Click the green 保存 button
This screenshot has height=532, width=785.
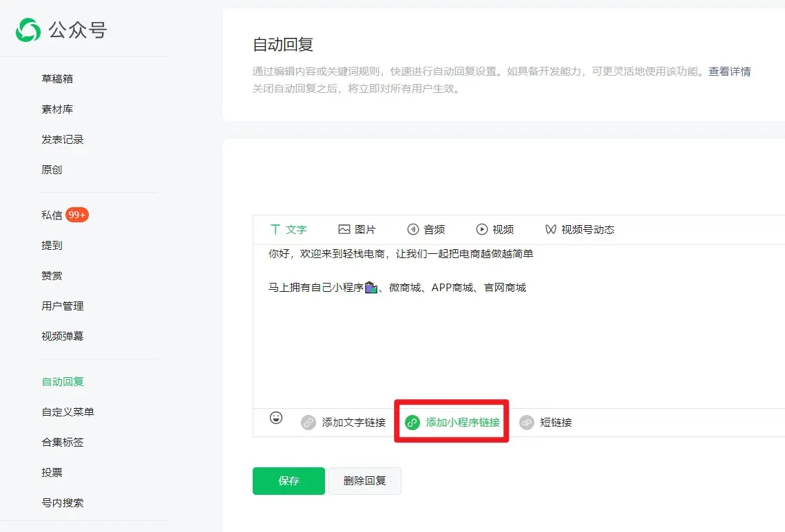(x=289, y=481)
